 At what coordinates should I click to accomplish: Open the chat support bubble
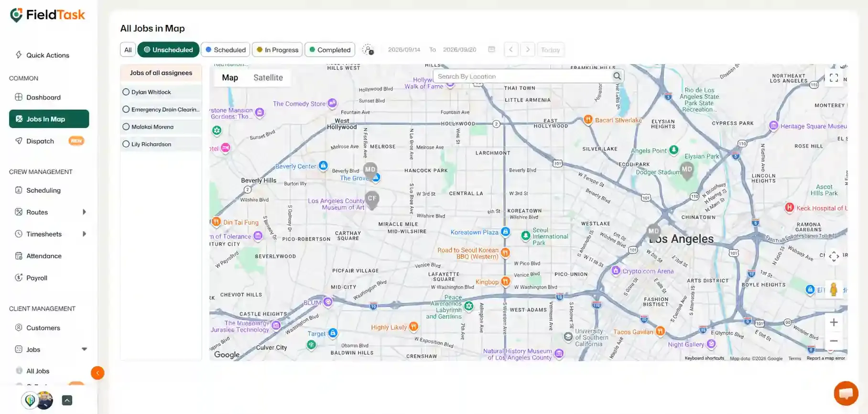pyautogui.click(x=846, y=393)
